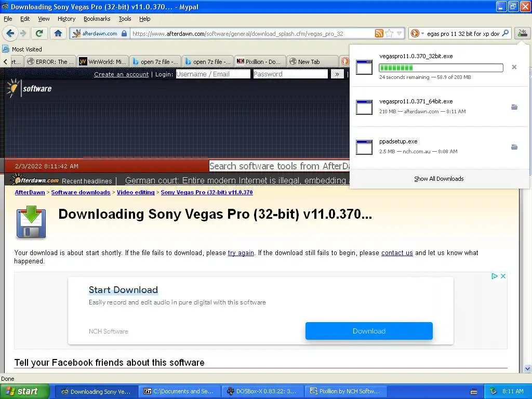
Task: Open the View menu
Action: point(44,19)
